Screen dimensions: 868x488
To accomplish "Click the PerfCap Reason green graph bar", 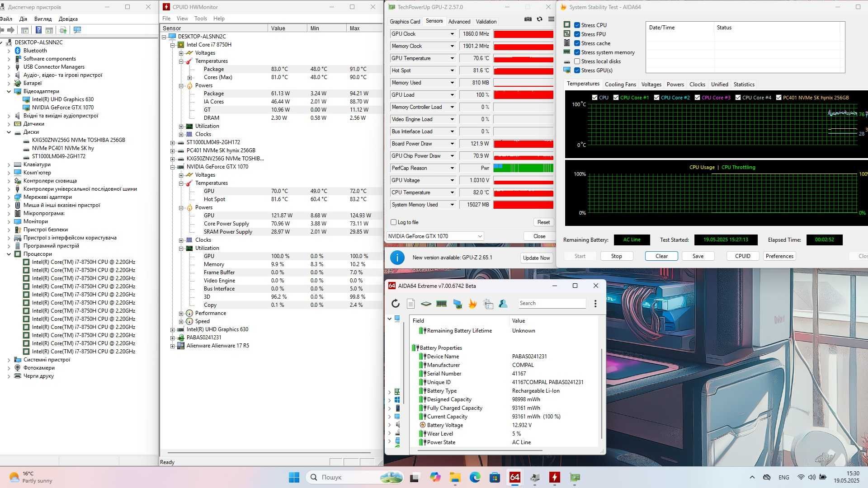I will [x=523, y=168].
